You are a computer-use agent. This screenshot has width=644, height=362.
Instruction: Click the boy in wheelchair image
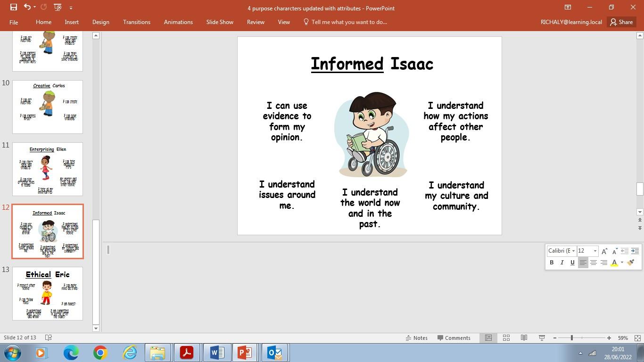(372, 134)
